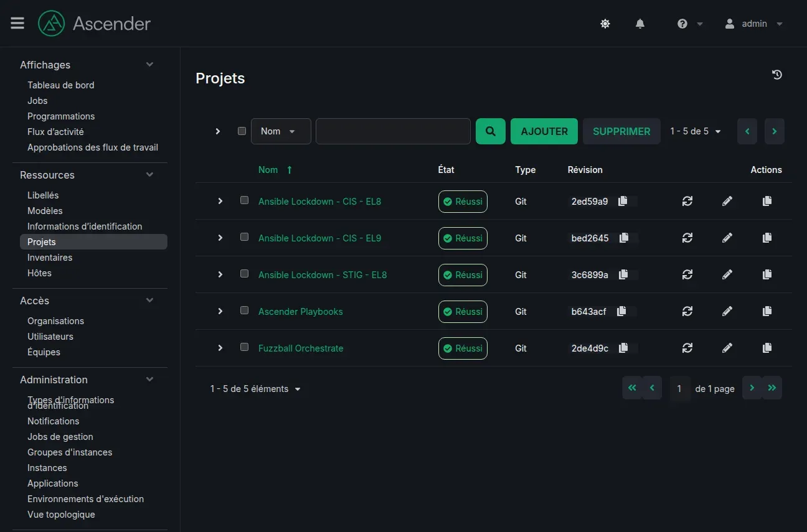Edit Fuzzball Orchestrate with pencil icon
The image size is (807, 532).
pyautogui.click(x=727, y=348)
